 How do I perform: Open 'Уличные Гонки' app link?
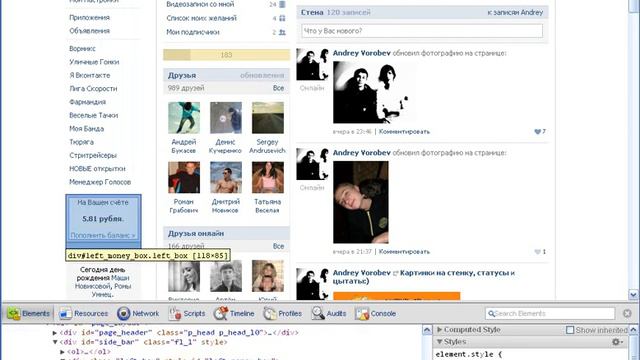tap(94, 62)
